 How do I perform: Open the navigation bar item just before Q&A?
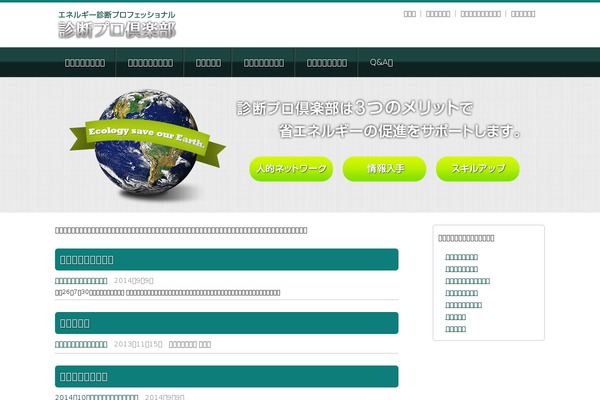pos(327,63)
